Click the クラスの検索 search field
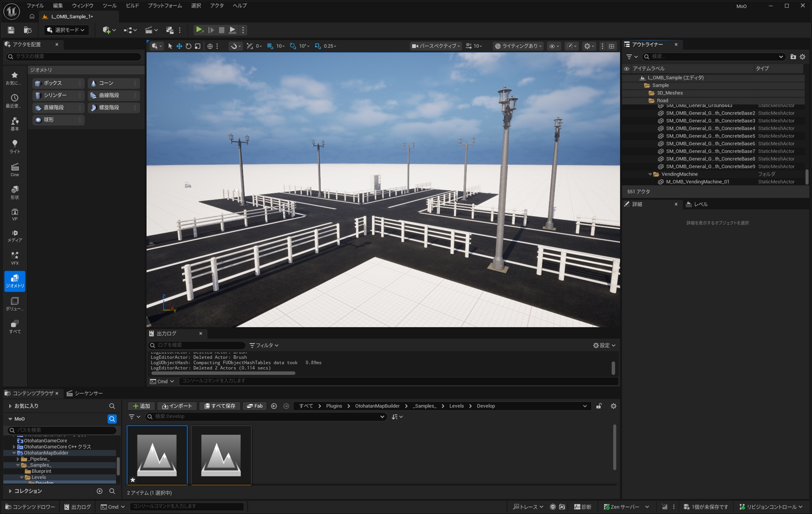 74,56
